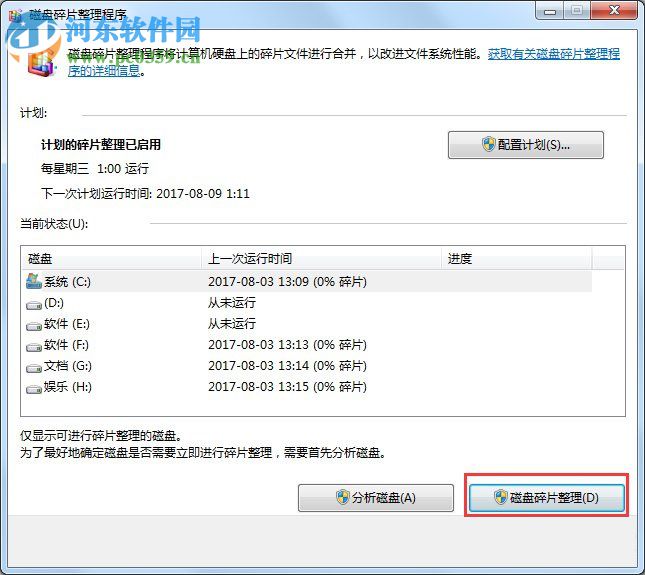Viewport: 645px width, 575px height.
Task: Click 2017-08-03 13:13 (0% 碎片) cell
Action: (287, 345)
